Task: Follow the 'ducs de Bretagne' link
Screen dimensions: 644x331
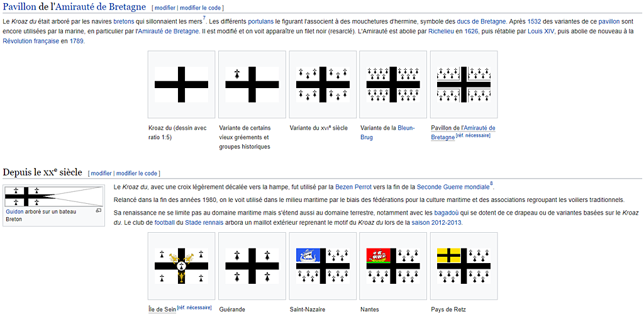Action: (481, 21)
